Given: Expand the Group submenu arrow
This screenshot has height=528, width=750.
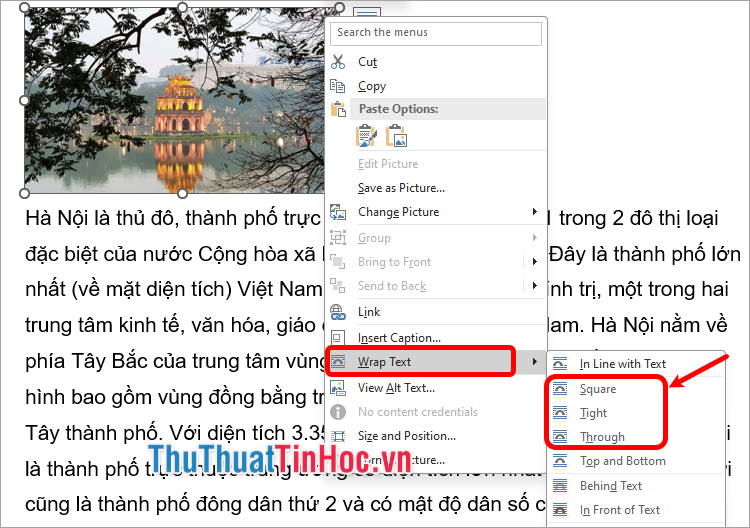Looking at the screenshot, I should [534, 237].
